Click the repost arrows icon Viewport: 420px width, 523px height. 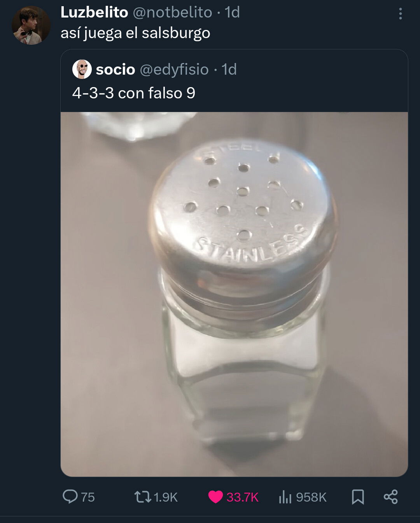(x=142, y=497)
